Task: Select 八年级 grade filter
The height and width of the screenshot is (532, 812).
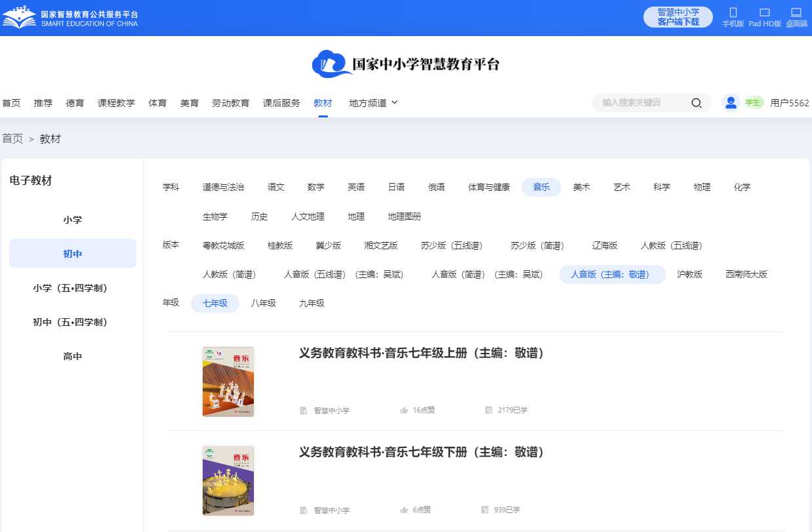Action: click(x=264, y=303)
